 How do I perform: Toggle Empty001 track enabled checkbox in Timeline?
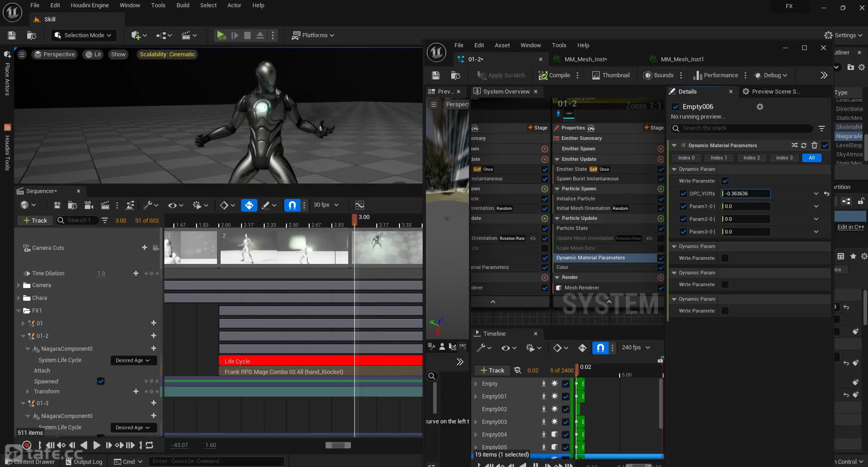coord(566,397)
